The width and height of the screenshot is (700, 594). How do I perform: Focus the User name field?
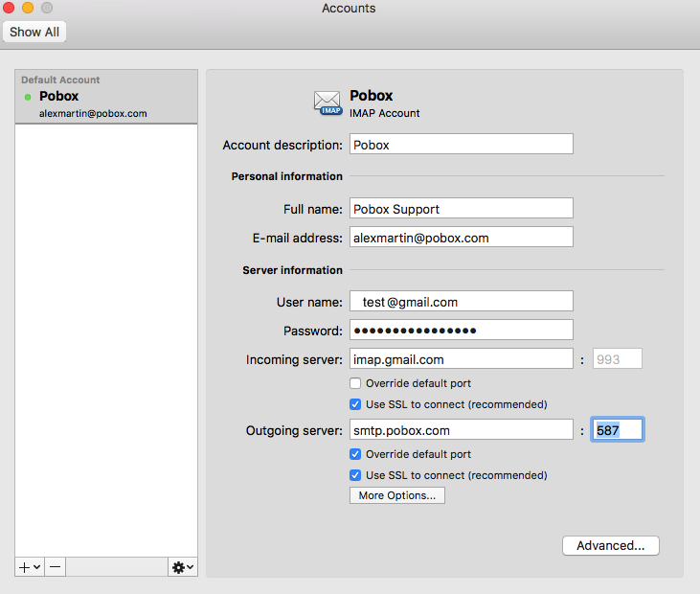[462, 302]
